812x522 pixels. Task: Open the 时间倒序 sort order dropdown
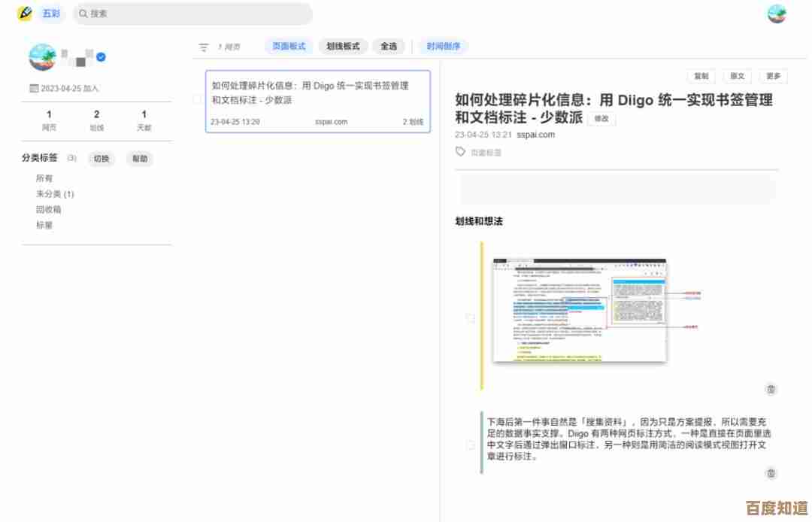point(447,46)
